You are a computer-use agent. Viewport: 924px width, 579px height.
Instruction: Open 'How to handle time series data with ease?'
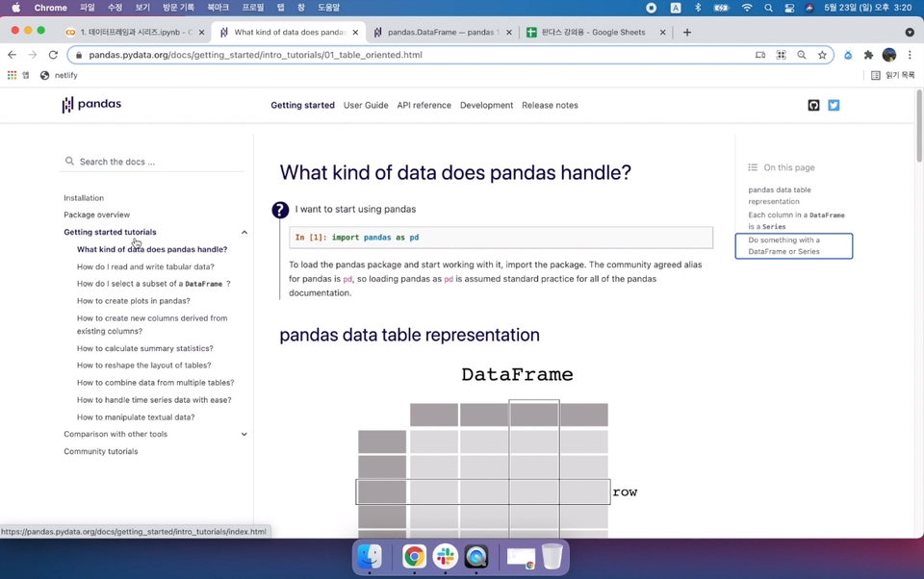(154, 400)
